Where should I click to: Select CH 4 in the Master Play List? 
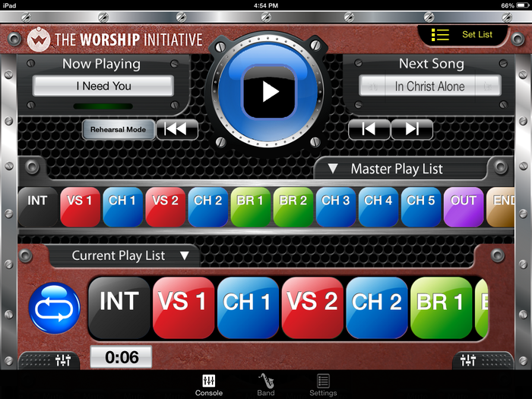378,207
